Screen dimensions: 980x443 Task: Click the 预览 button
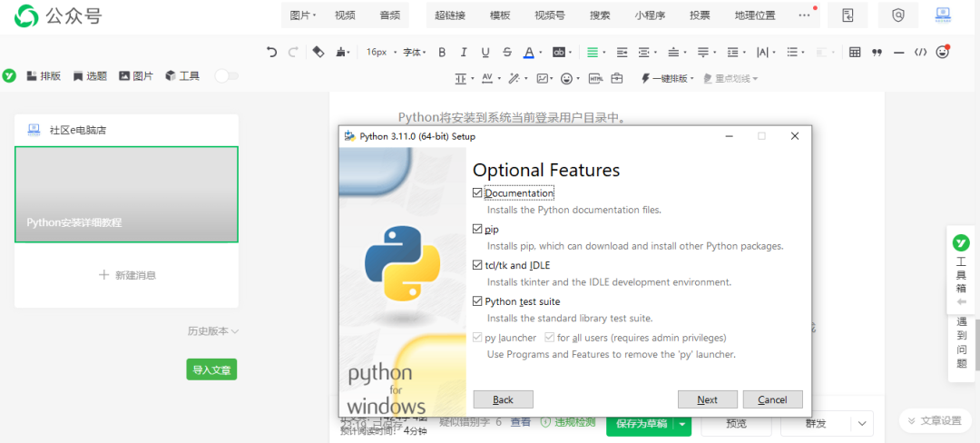pos(736,424)
